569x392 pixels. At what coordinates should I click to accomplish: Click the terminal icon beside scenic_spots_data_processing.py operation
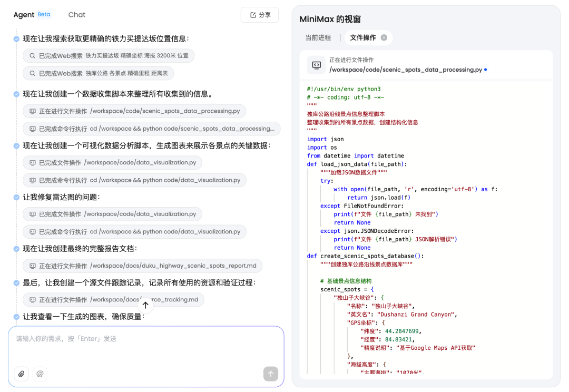(x=33, y=111)
